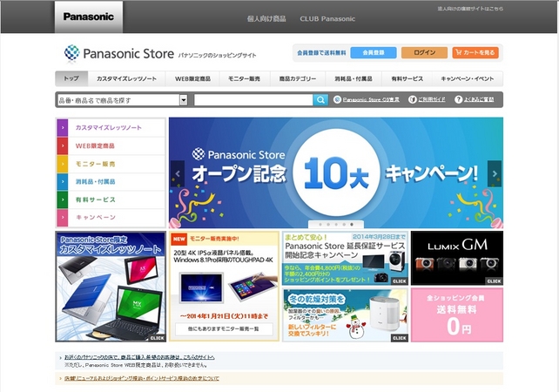Open the オープン記念 10大キャンペーン banner
This screenshot has height=392, width=559.
click(336, 172)
